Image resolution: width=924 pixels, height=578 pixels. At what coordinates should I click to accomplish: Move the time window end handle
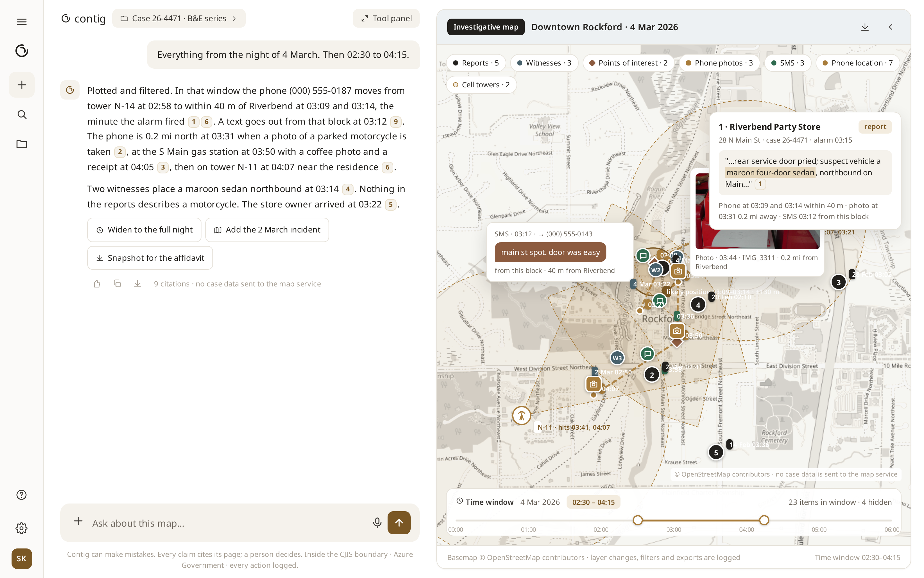(x=764, y=520)
